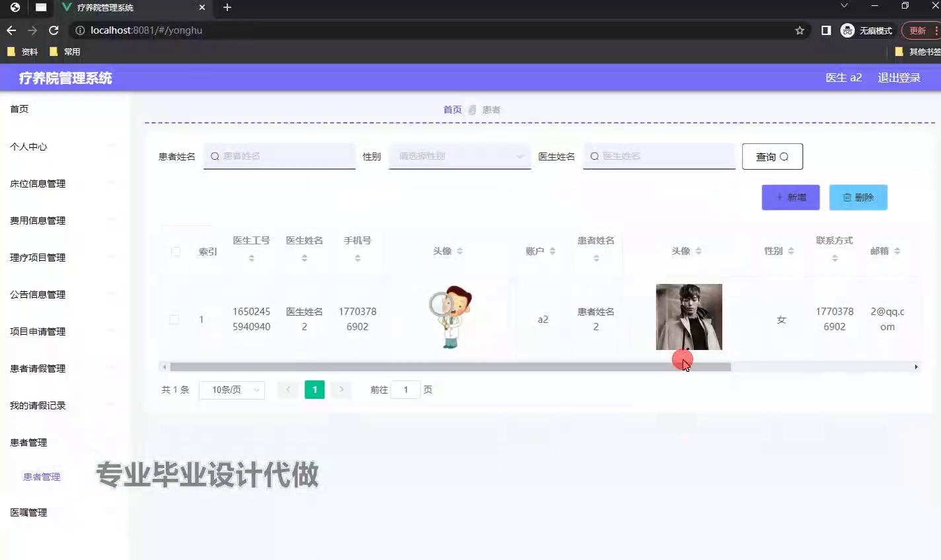Viewport: 941px width, 560px height.
Task: Go back using the browser back arrow
Action: (x=11, y=30)
